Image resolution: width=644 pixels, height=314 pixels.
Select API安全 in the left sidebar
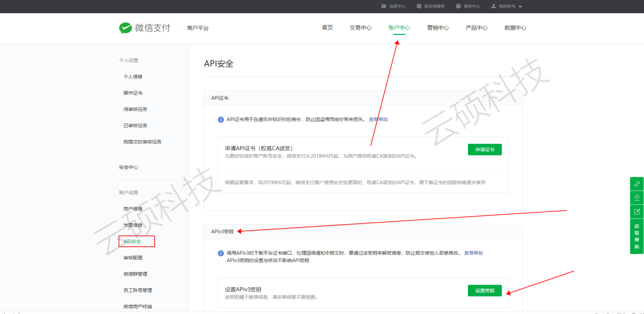[132, 241]
